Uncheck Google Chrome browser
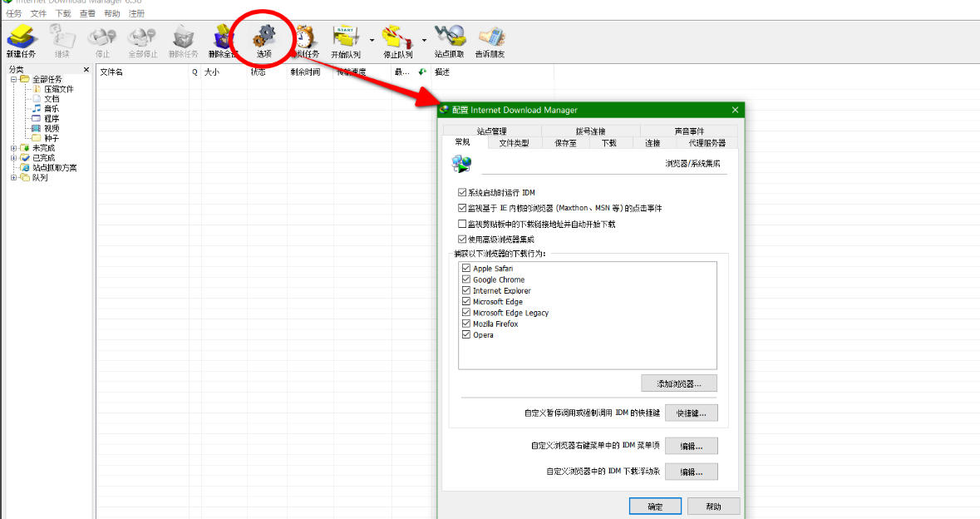This screenshot has width=980, height=519. tap(466, 279)
